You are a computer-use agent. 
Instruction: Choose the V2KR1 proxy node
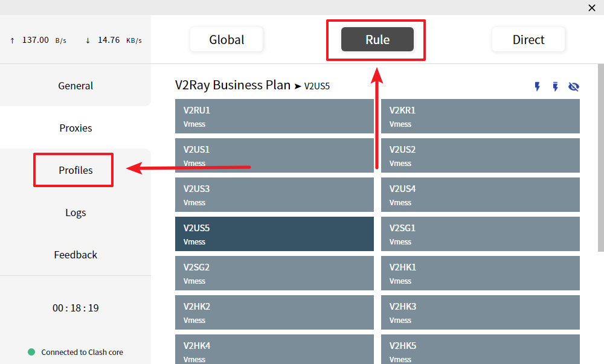coord(480,117)
